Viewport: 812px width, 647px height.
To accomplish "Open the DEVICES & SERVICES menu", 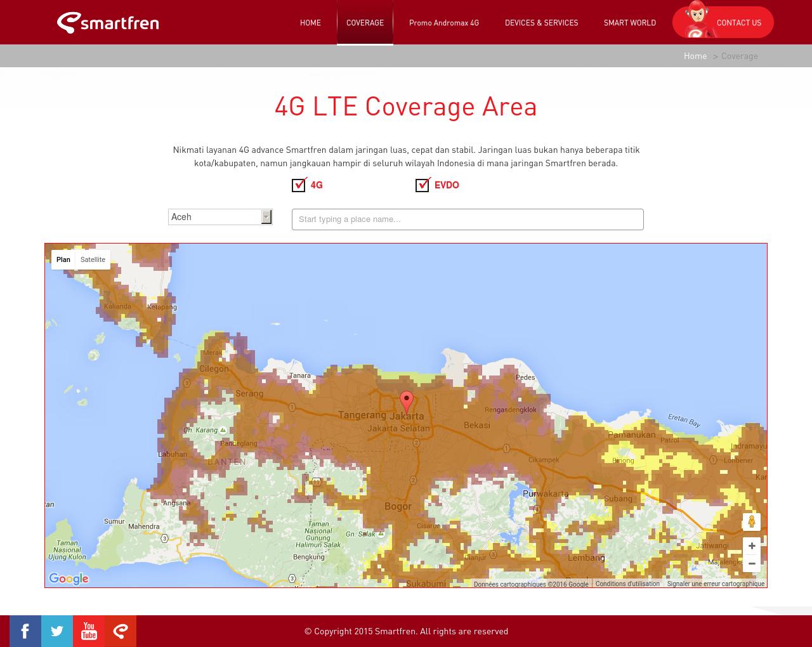I will coord(541,22).
